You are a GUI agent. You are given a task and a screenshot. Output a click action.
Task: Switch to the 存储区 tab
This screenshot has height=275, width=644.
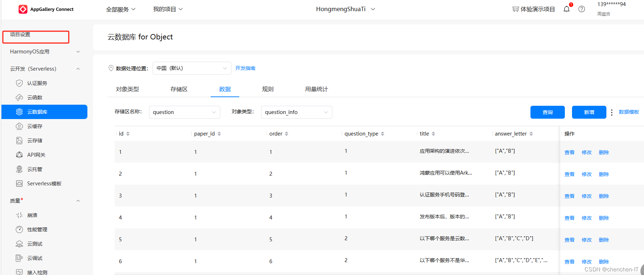point(179,89)
